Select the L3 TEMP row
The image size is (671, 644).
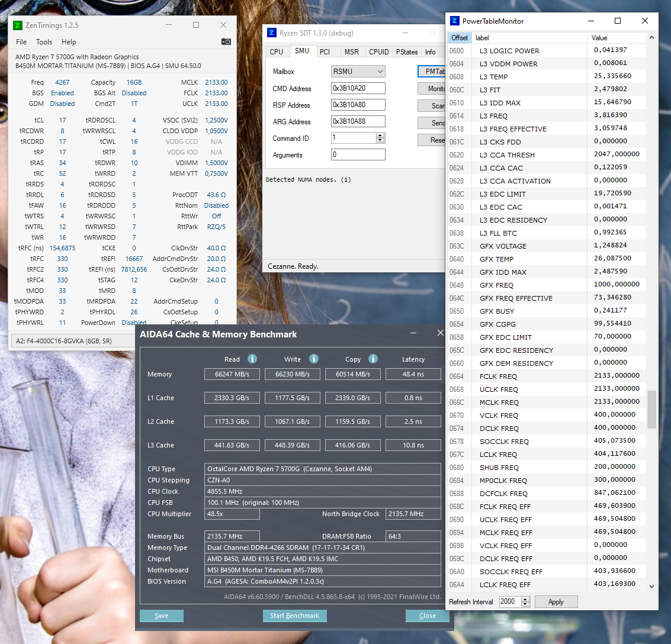(x=547, y=76)
